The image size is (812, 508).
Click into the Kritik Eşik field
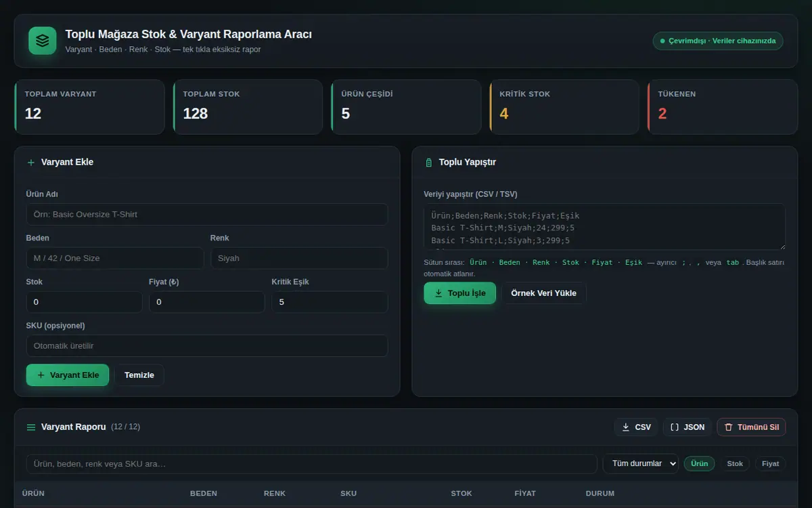[x=330, y=302]
